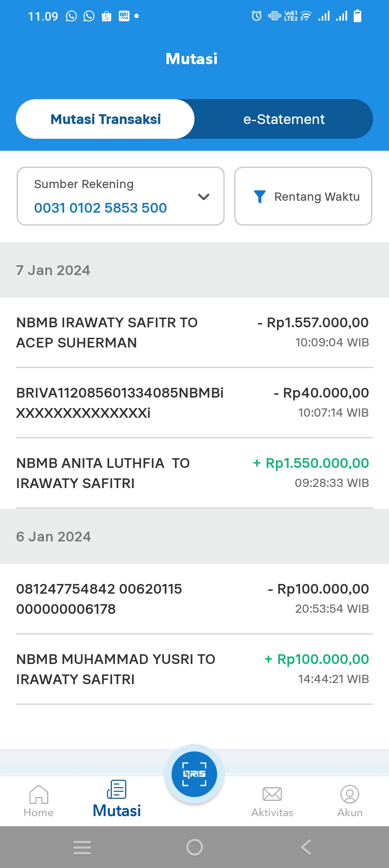This screenshot has height=868, width=389.
Task: Open MUHAMMAD YUSRI incoming transfer entry
Action: (x=194, y=669)
